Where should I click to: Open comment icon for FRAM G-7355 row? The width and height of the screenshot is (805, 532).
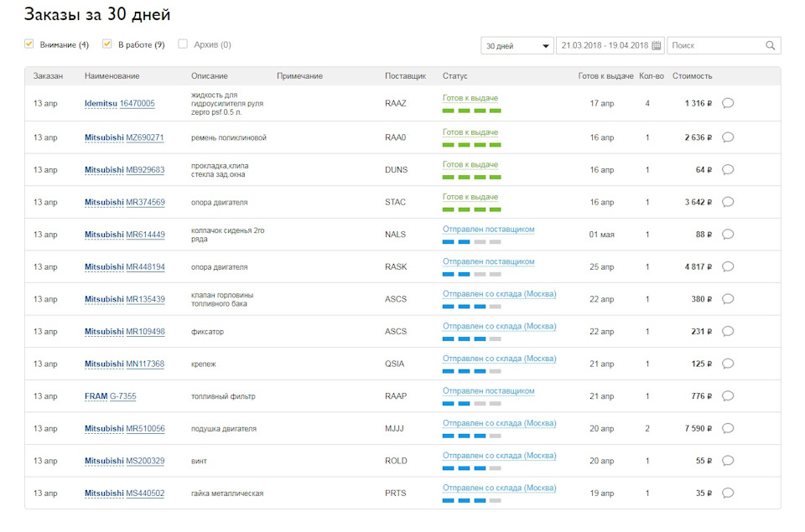728,396
